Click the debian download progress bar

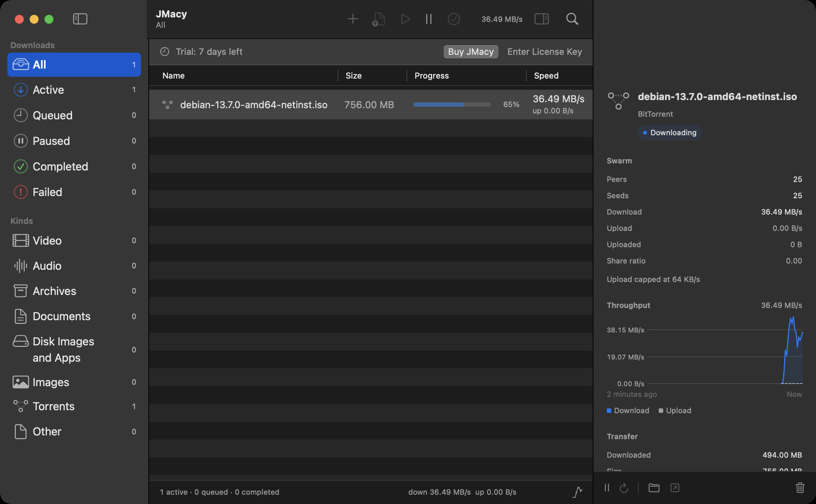click(x=452, y=105)
